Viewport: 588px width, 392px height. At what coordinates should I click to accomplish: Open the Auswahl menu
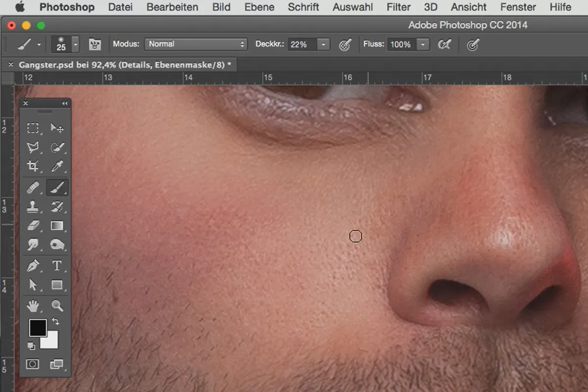pyautogui.click(x=352, y=7)
